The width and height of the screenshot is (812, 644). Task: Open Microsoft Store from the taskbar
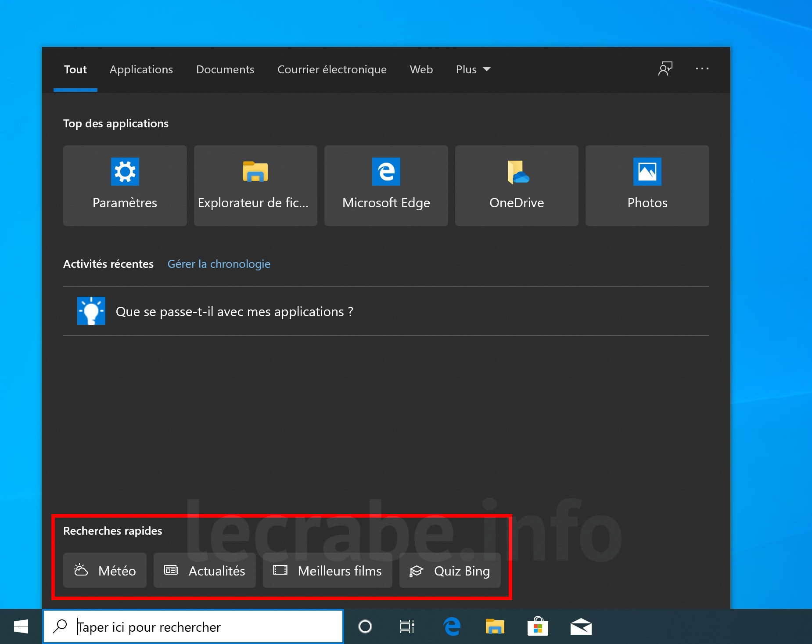coord(538,626)
